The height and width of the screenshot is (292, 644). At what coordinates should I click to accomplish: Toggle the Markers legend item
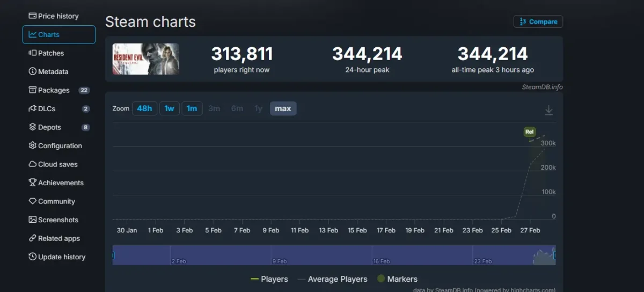coord(397,279)
